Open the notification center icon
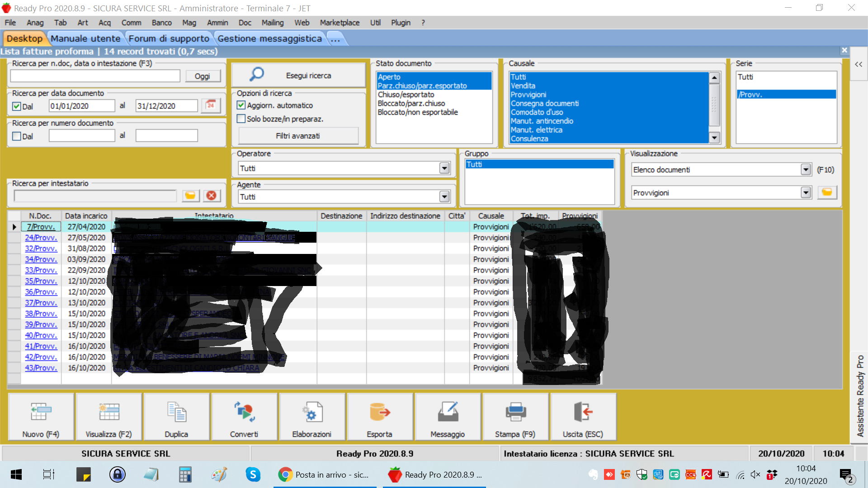This screenshot has height=488, width=868. [x=846, y=475]
